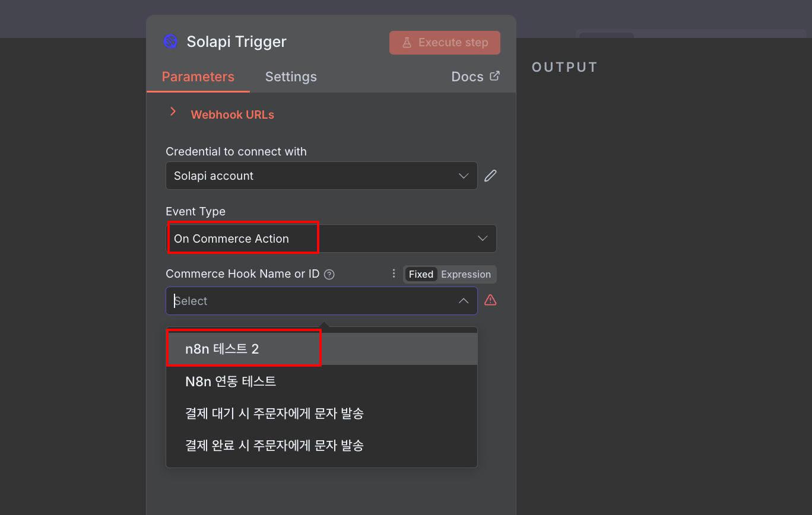This screenshot has height=515, width=812.
Task: Switch to the Parameters tab
Action: click(198, 77)
